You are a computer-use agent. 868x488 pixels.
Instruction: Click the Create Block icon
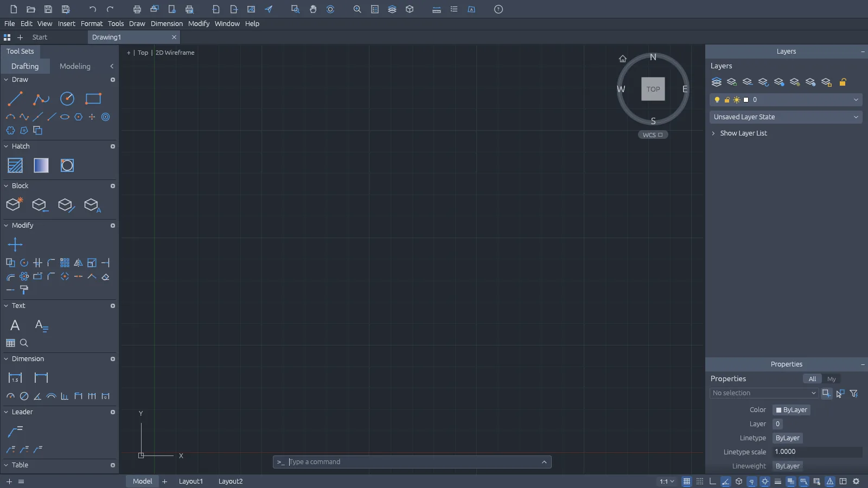[14, 204]
